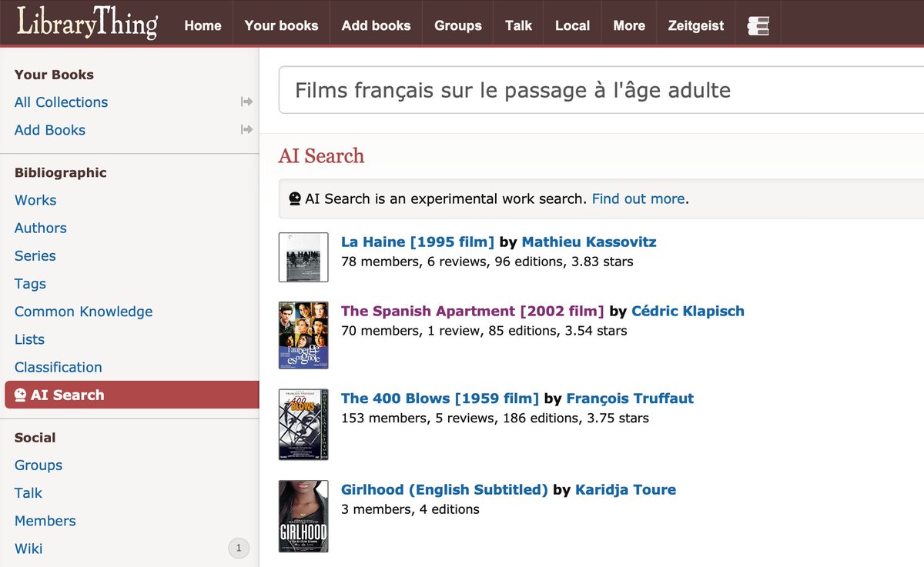Image resolution: width=924 pixels, height=567 pixels.
Task: Open the Tags sidebar link
Action: click(x=30, y=283)
